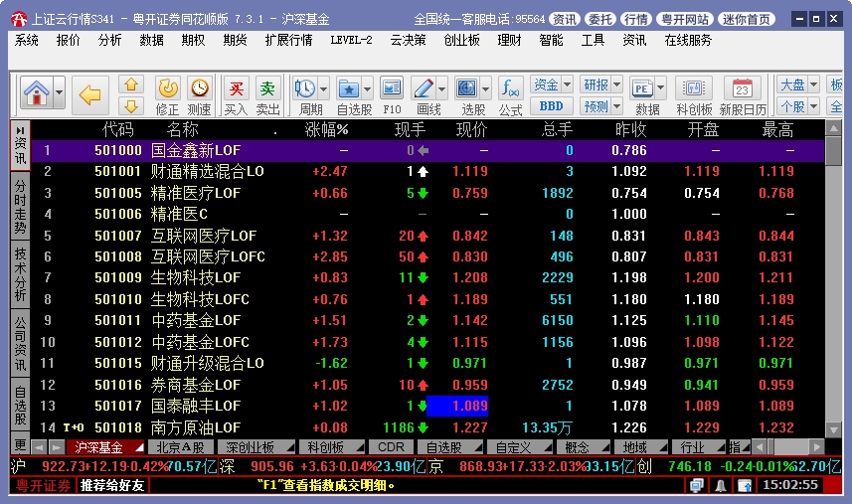This screenshot has width=852, height=504.
Task: Open the 分时走势 side tab
Action: point(20,207)
